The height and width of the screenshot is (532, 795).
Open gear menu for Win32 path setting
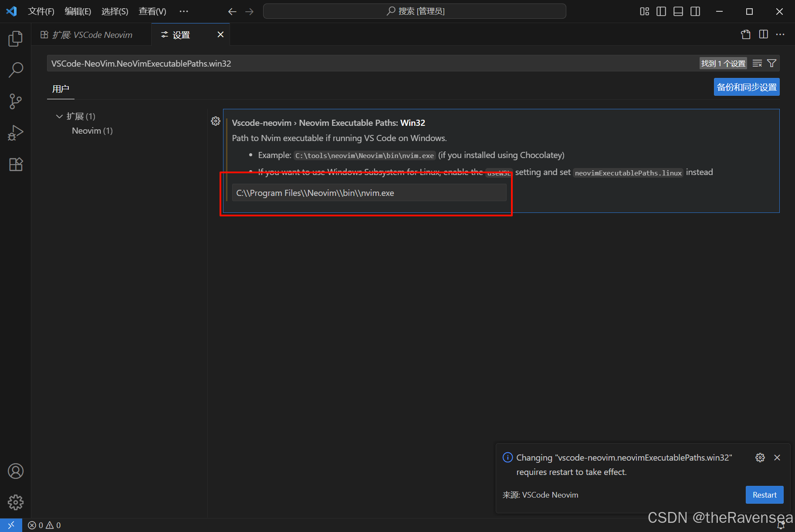[x=216, y=121]
